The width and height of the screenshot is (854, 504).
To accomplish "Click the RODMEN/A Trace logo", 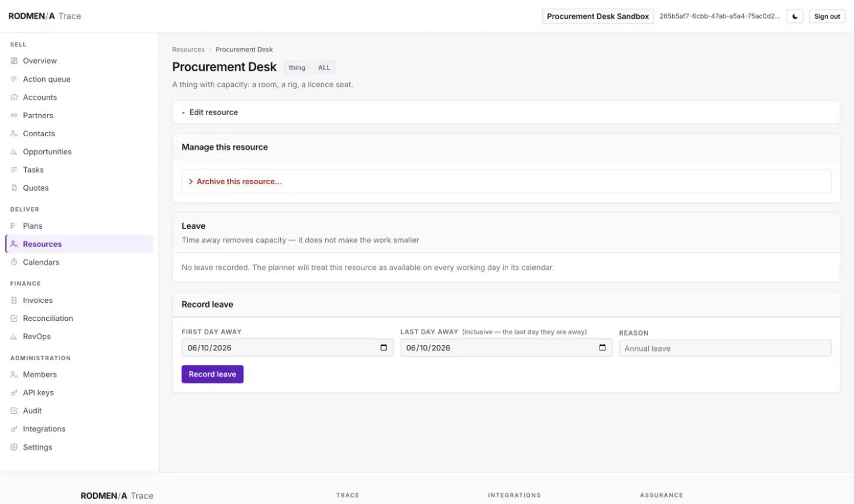I will (44, 16).
